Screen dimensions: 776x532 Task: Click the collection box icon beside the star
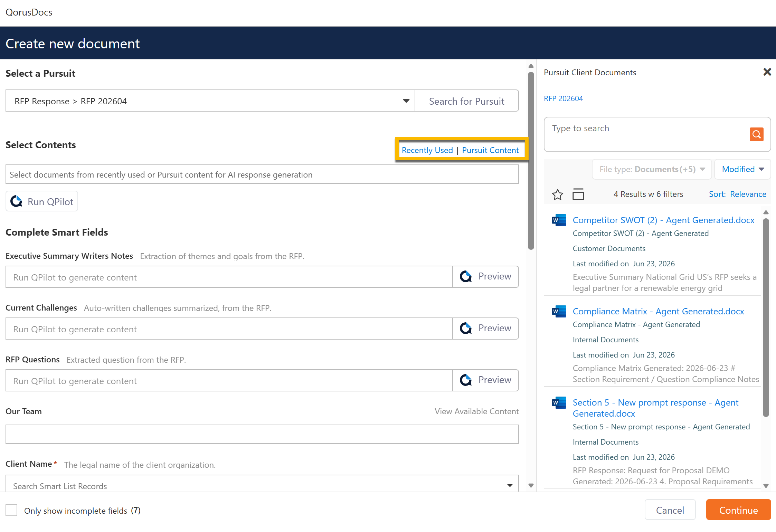tap(578, 194)
